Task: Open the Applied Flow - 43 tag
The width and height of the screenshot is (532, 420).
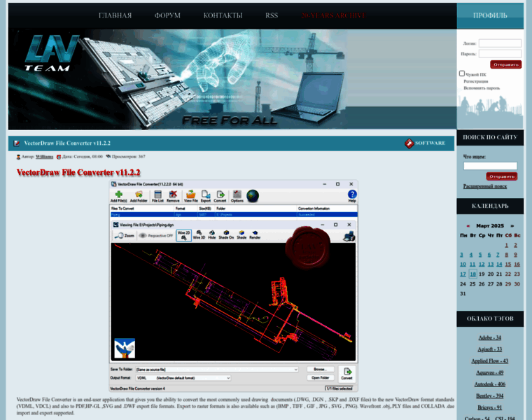Action: 489,361
